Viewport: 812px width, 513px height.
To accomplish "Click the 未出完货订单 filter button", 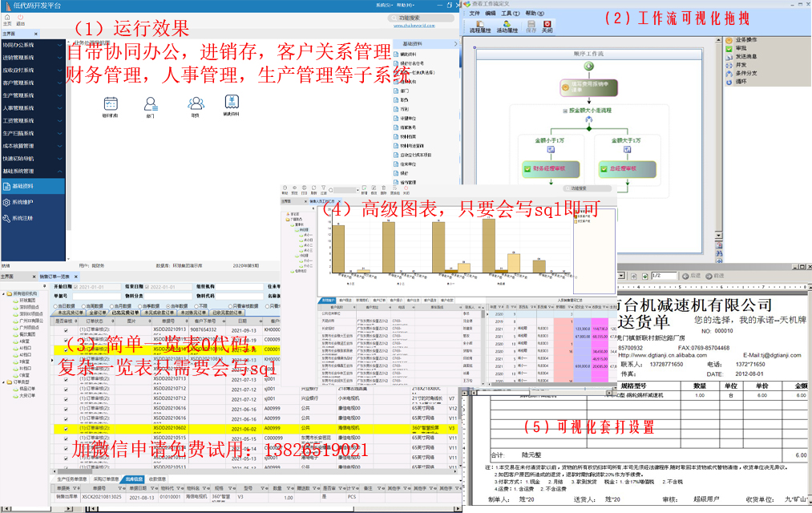I will [70, 313].
